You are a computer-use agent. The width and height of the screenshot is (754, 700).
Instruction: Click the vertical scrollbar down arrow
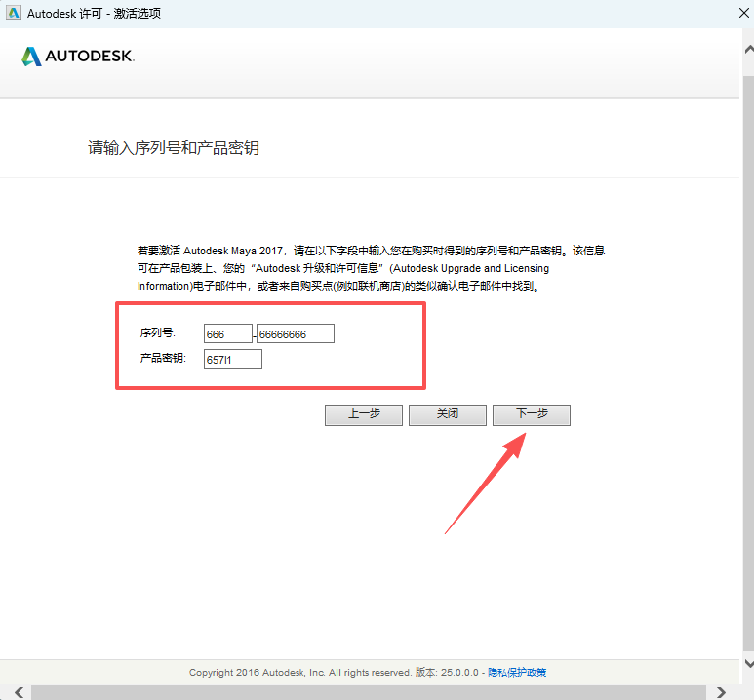tap(749, 664)
